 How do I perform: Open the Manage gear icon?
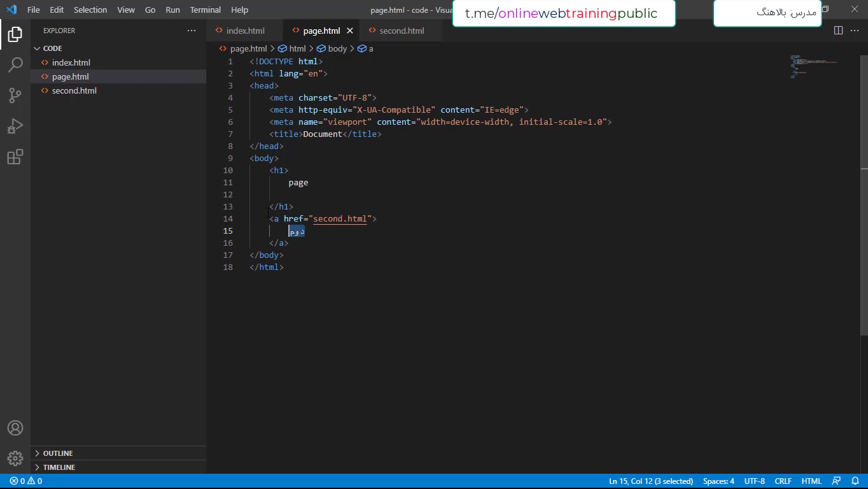click(x=15, y=458)
